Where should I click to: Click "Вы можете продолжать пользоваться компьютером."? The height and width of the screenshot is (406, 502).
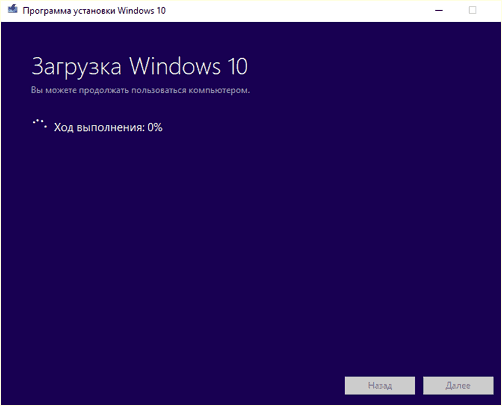pos(140,90)
